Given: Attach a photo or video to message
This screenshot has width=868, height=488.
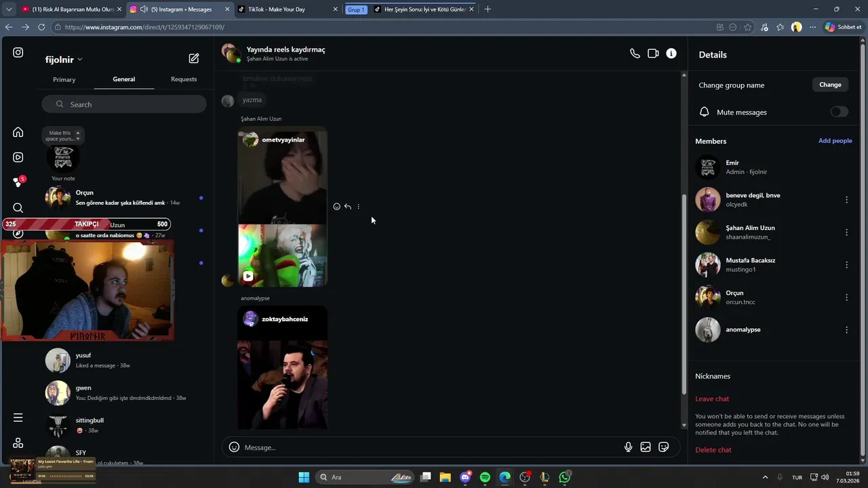Looking at the screenshot, I should click(646, 447).
